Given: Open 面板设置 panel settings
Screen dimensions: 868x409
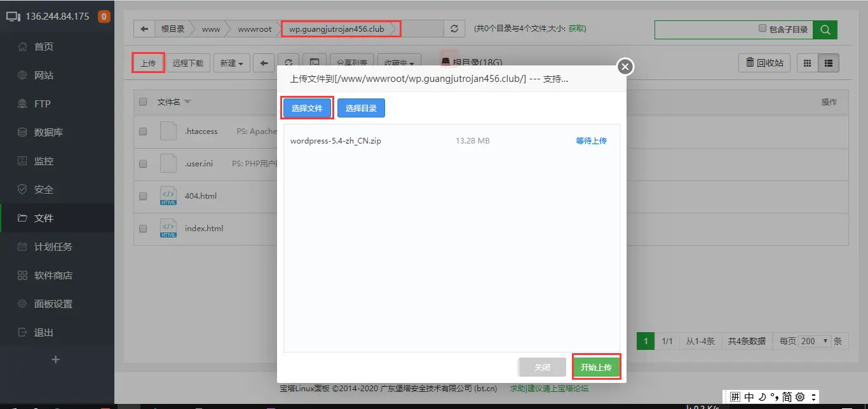Looking at the screenshot, I should pos(53,304).
